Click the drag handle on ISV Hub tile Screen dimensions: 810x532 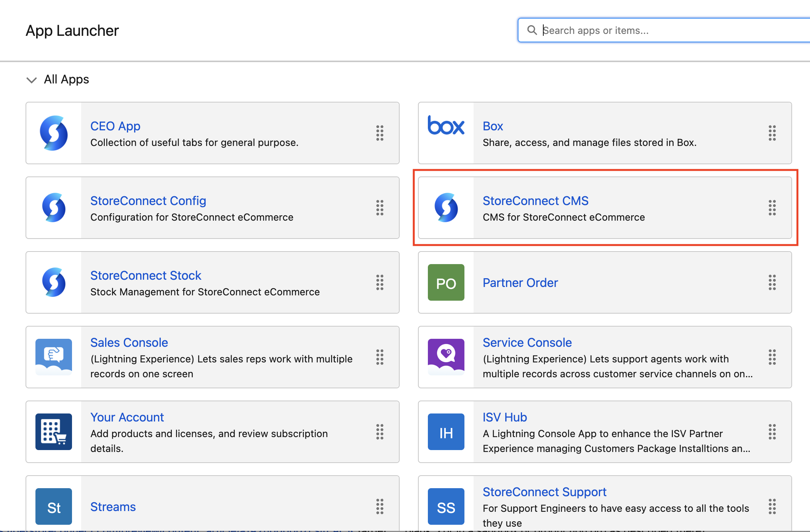point(772,432)
